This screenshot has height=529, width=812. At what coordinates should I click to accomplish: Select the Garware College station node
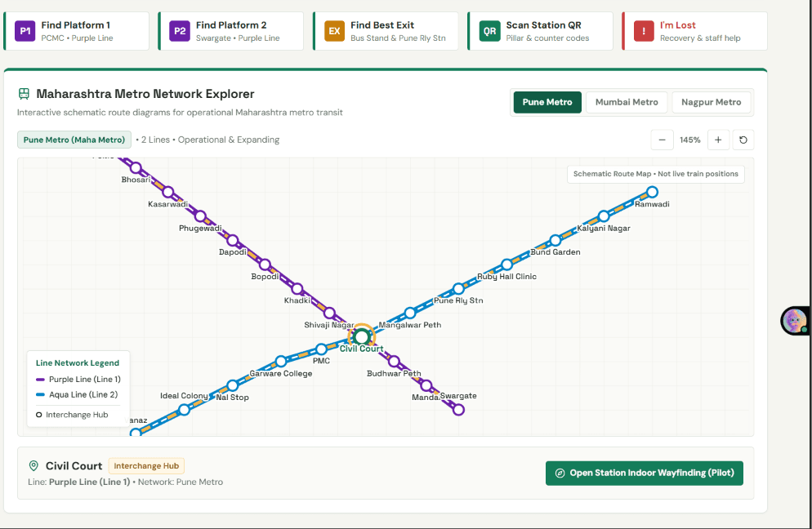pos(281,361)
